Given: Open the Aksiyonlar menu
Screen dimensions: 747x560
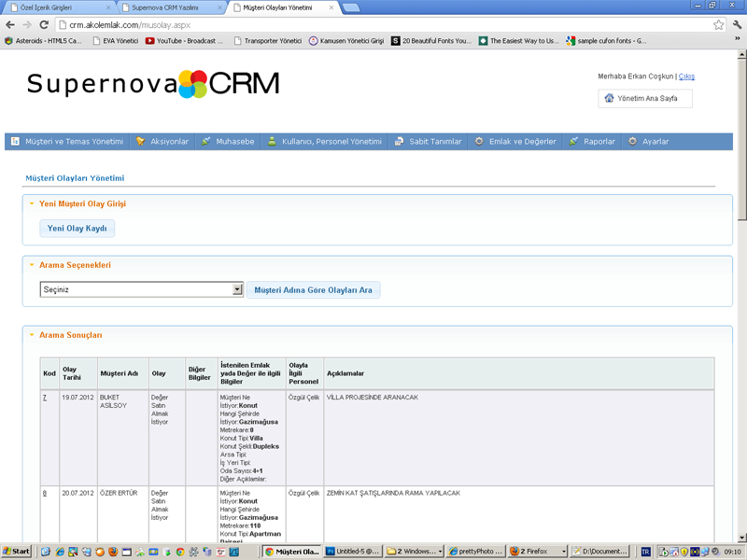Looking at the screenshot, I should pyautogui.click(x=162, y=142).
